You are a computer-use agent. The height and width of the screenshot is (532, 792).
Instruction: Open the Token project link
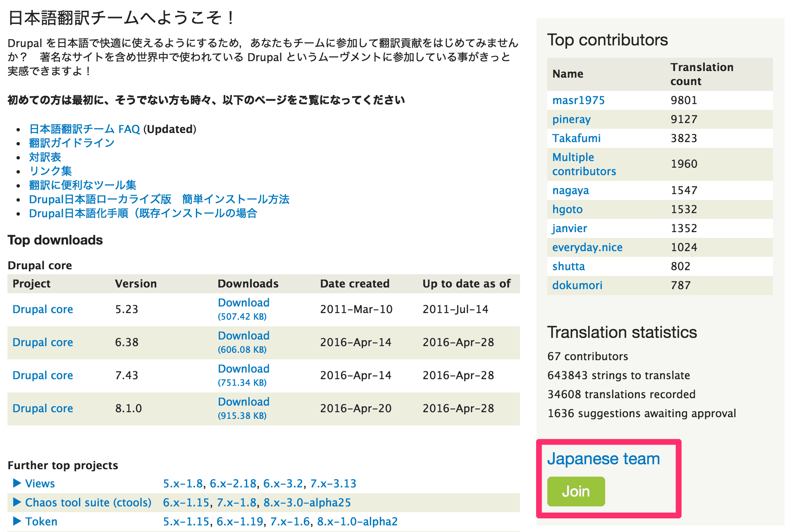(41, 521)
